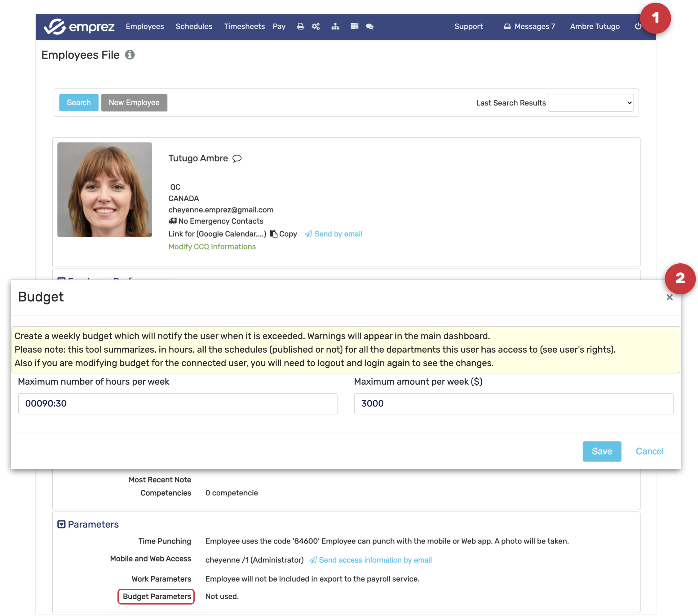Open the chat bubbles icon in navbar
698x616 pixels.
tap(369, 26)
